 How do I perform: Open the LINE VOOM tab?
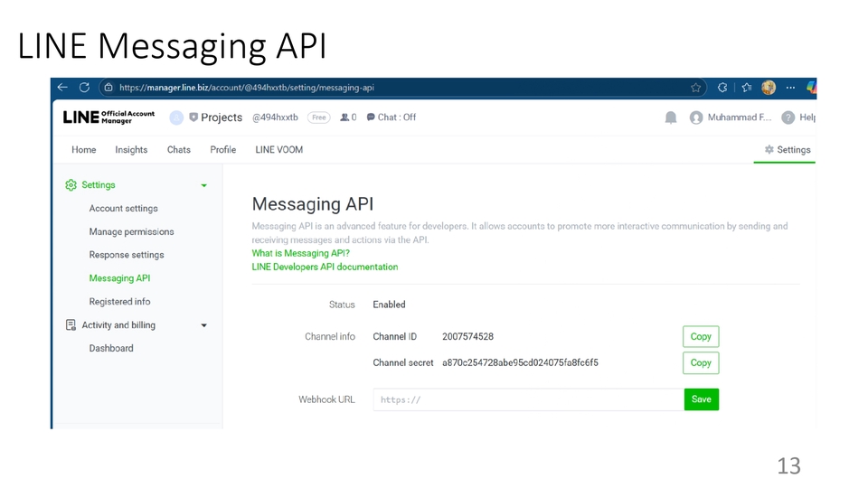click(x=278, y=150)
